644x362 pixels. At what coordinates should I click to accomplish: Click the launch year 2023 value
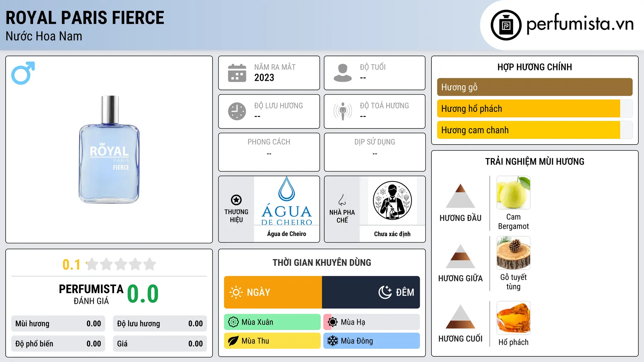[x=264, y=78]
